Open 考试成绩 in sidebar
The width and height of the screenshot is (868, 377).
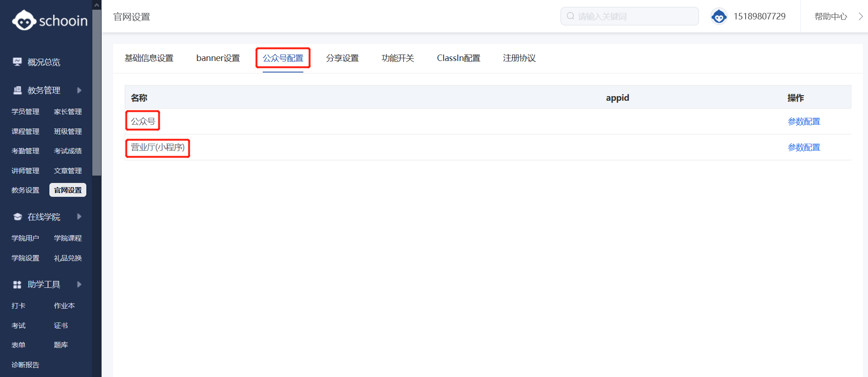[68, 151]
